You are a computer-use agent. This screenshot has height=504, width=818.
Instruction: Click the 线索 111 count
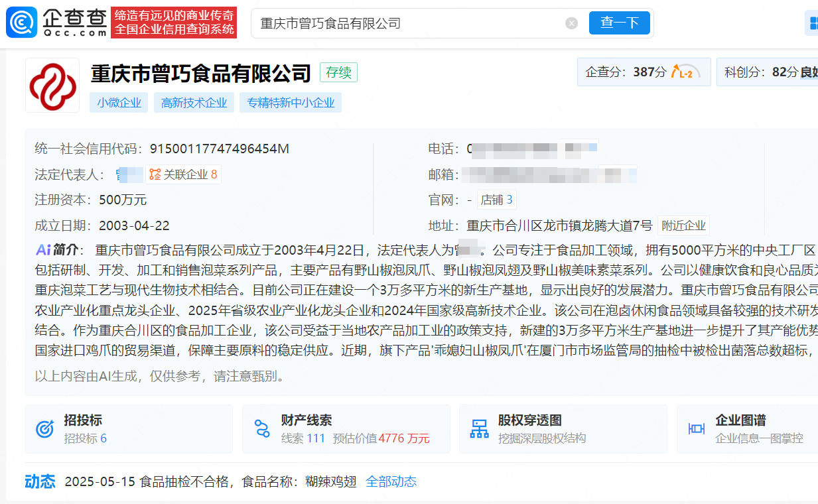303,438
